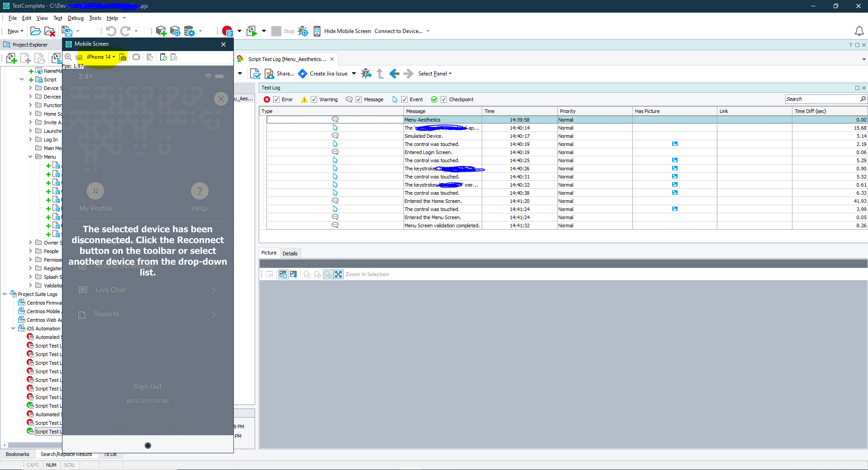Switch to the Details tab
This screenshot has width=868, height=470.
pos(290,254)
